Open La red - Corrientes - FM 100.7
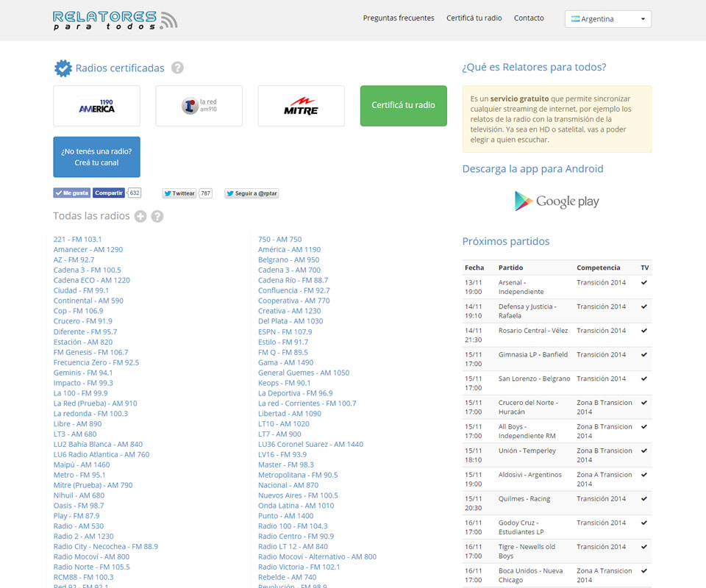This screenshot has width=706, height=588. tap(307, 403)
